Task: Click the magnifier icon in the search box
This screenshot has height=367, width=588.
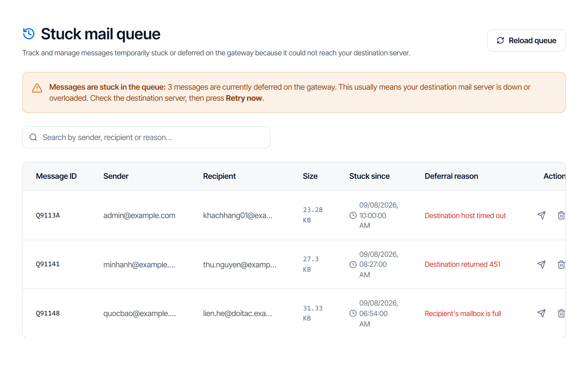Action: (33, 137)
